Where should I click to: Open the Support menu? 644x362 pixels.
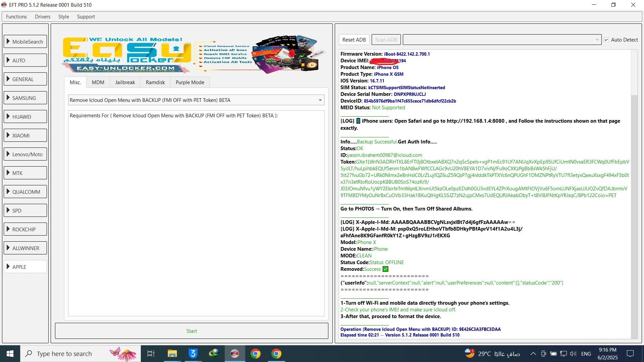pyautogui.click(x=86, y=17)
